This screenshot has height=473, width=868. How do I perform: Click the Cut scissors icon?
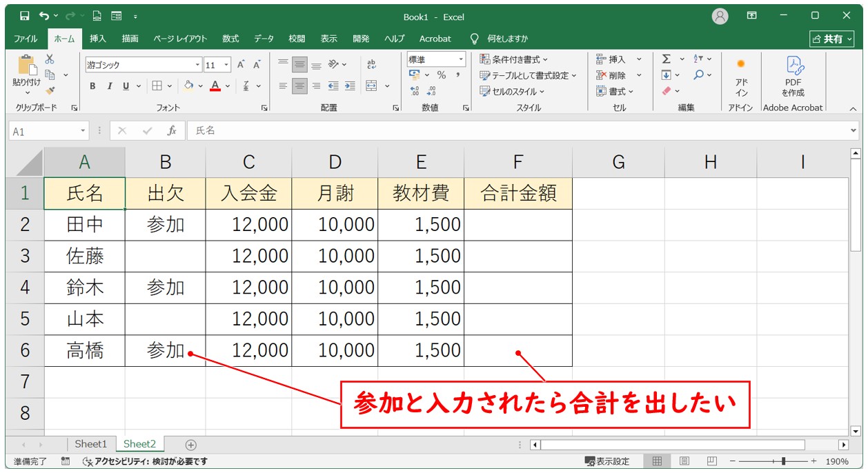[x=50, y=60]
